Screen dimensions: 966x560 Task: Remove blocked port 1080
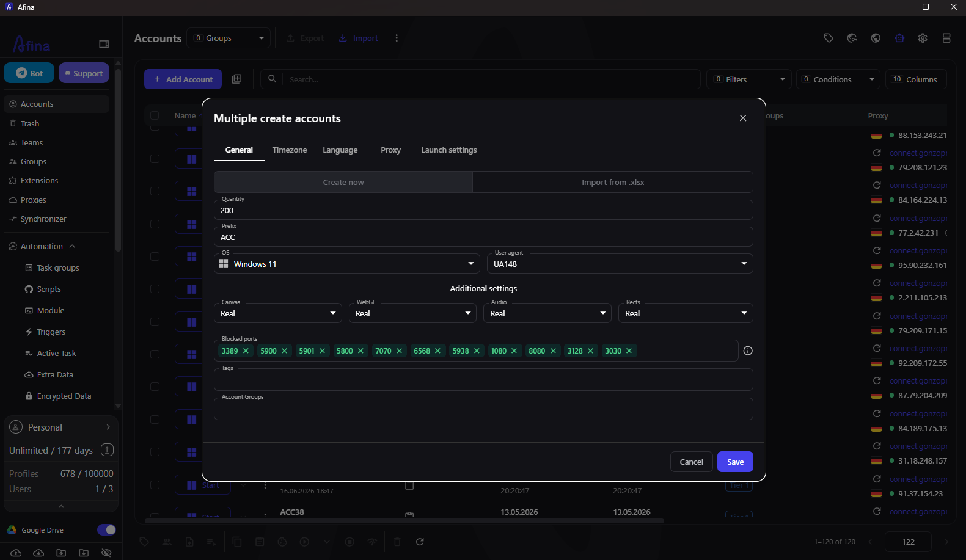[x=514, y=351]
